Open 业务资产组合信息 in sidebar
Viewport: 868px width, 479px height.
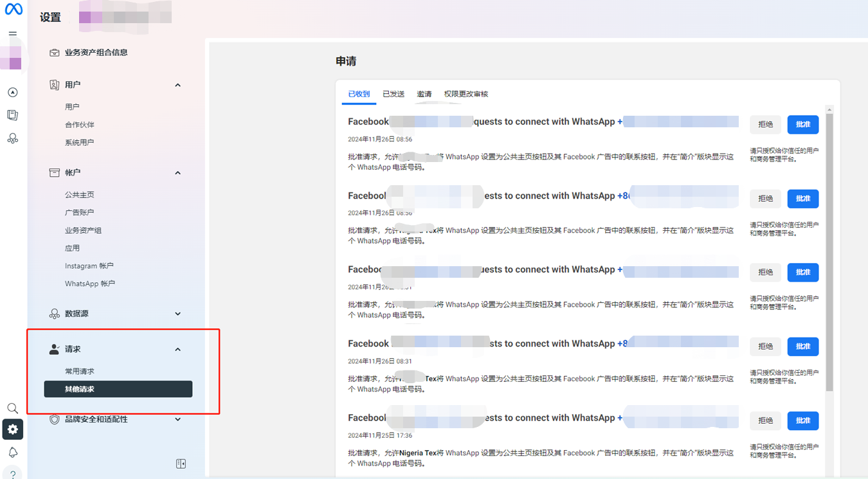click(x=96, y=53)
